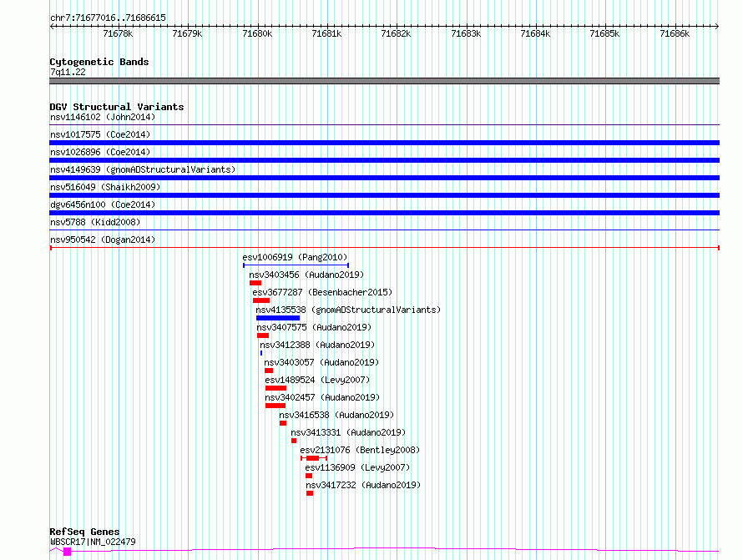Viewport: 743px width, 560px height.
Task: Open the esv1006919 (Pang2010) label
Action: 295,257
